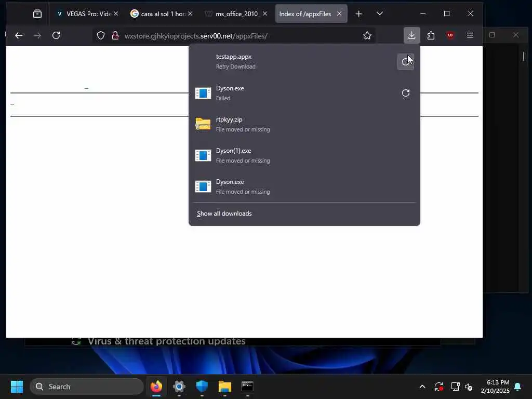Show site security lock information
This screenshot has width=532, height=399.
click(115, 36)
